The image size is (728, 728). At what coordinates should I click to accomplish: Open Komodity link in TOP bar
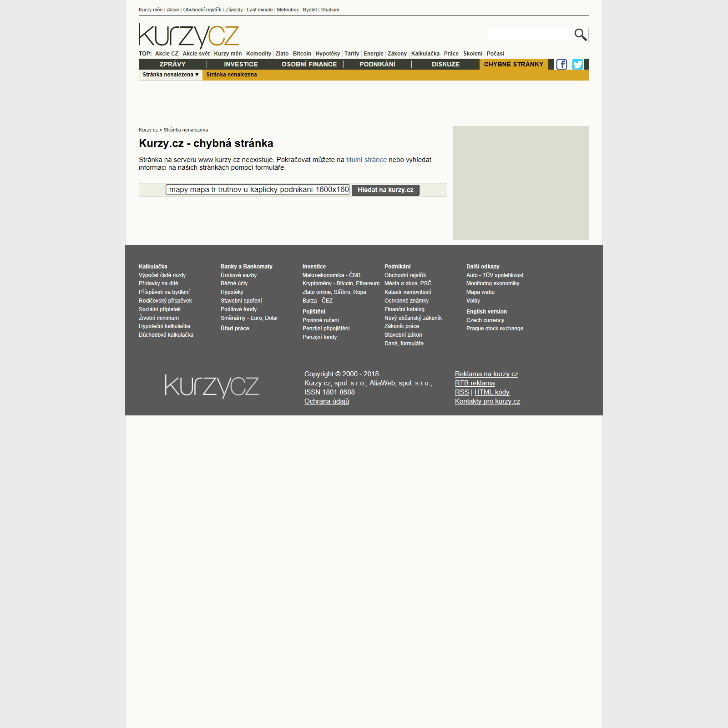point(258,54)
